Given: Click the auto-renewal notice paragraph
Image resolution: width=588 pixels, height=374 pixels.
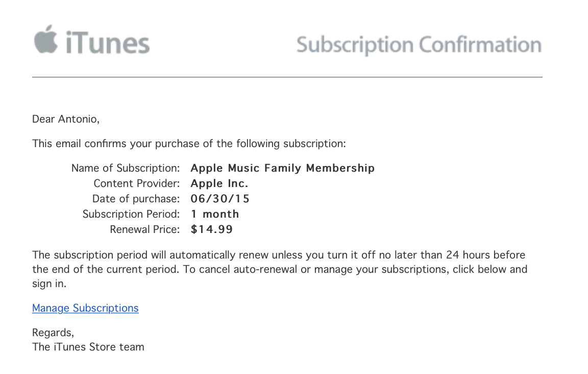Looking at the screenshot, I should pyautogui.click(x=280, y=269).
